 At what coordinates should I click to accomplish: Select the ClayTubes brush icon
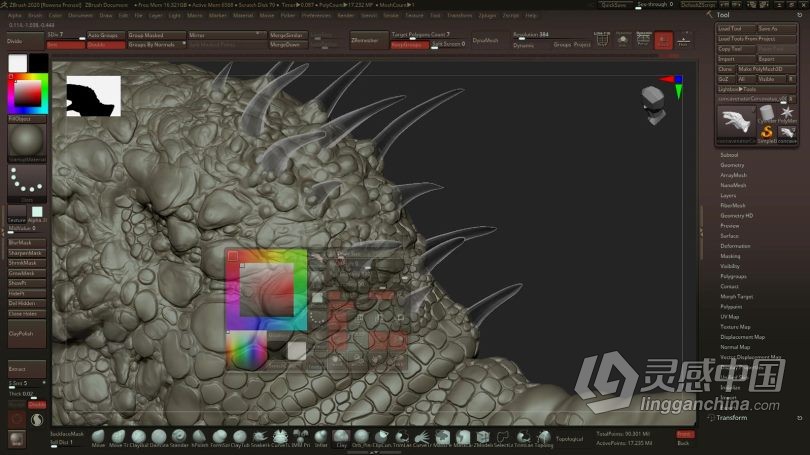(240, 436)
